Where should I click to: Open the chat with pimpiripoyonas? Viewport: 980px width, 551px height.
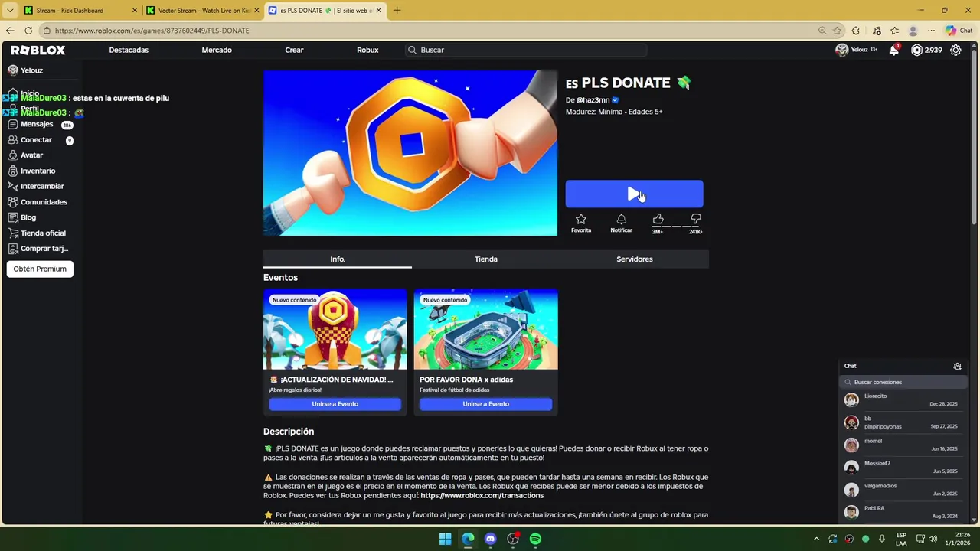point(903,422)
